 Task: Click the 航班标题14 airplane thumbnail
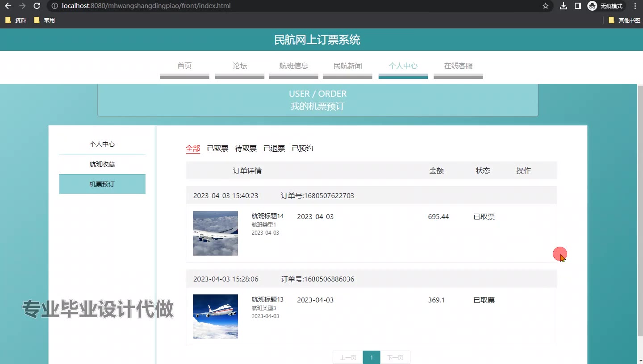pyautogui.click(x=215, y=233)
